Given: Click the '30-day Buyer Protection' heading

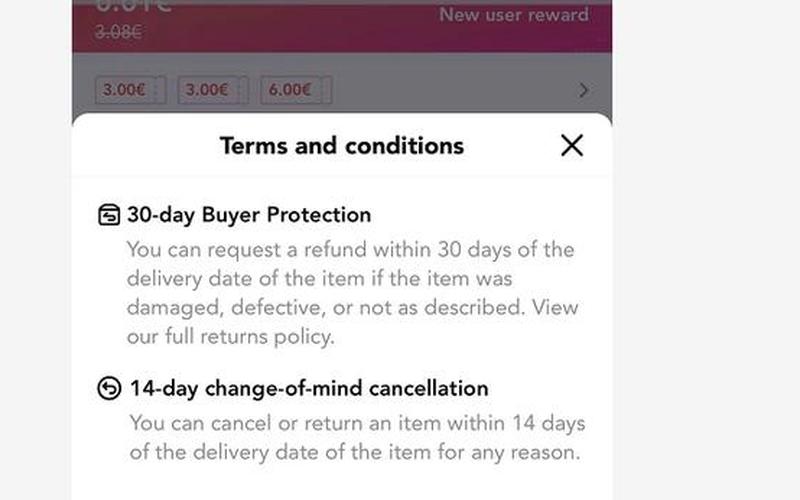Looking at the screenshot, I should click(249, 215).
